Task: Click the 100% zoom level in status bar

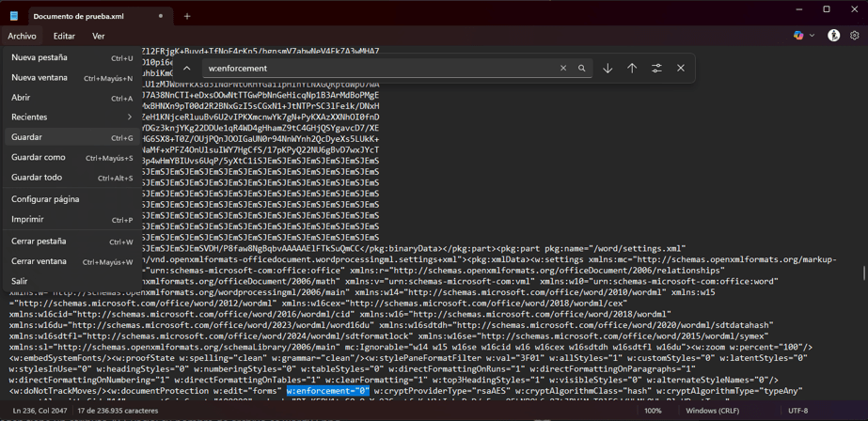Action: [653, 411]
